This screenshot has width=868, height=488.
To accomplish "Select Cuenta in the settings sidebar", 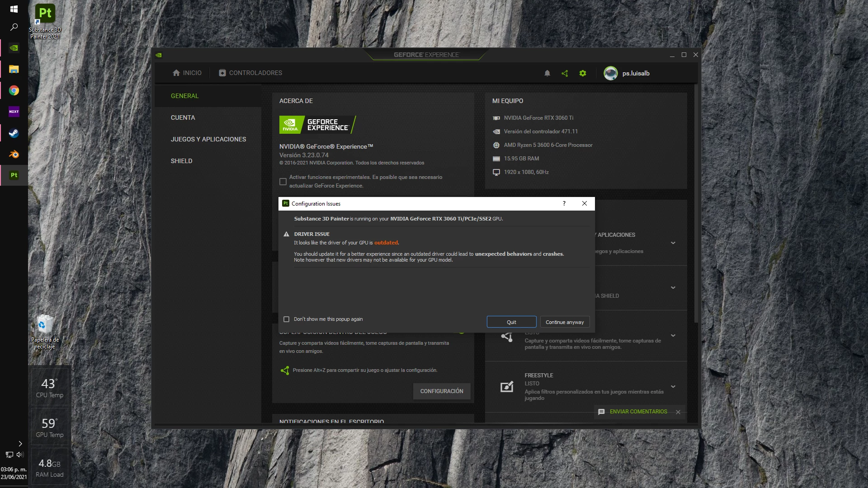I will (x=183, y=117).
